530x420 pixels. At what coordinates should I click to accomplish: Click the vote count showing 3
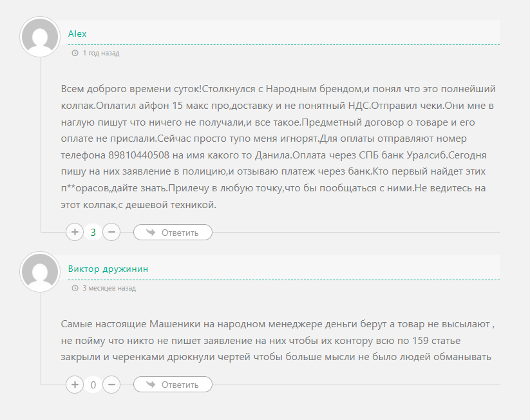point(93,232)
